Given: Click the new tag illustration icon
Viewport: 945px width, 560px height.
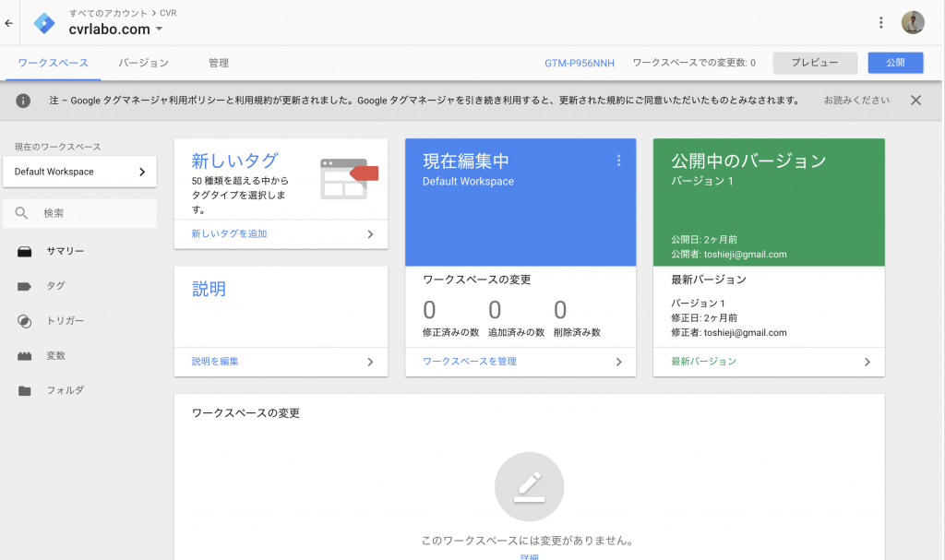Looking at the screenshot, I should (x=349, y=178).
